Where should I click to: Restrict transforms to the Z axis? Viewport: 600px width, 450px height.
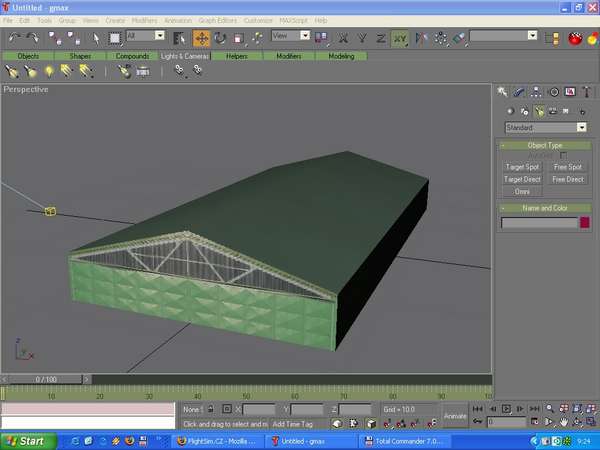[x=381, y=38]
